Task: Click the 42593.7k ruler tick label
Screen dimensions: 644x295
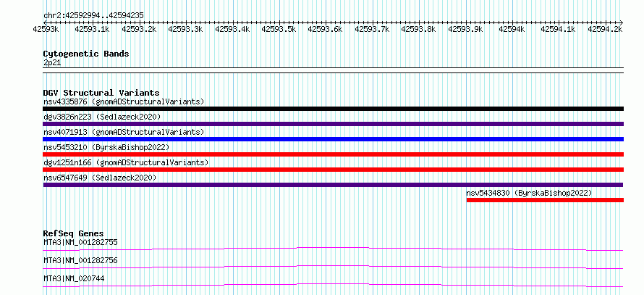Action: (x=372, y=29)
